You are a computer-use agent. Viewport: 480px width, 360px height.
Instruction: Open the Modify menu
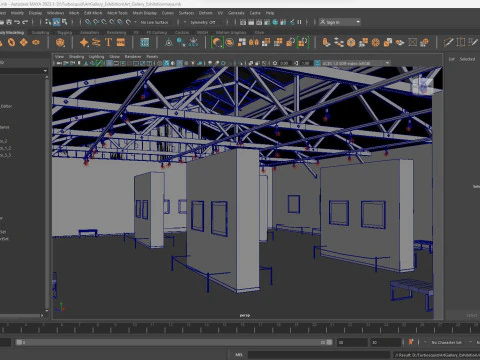pyautogui.click(x=17, y=13)
